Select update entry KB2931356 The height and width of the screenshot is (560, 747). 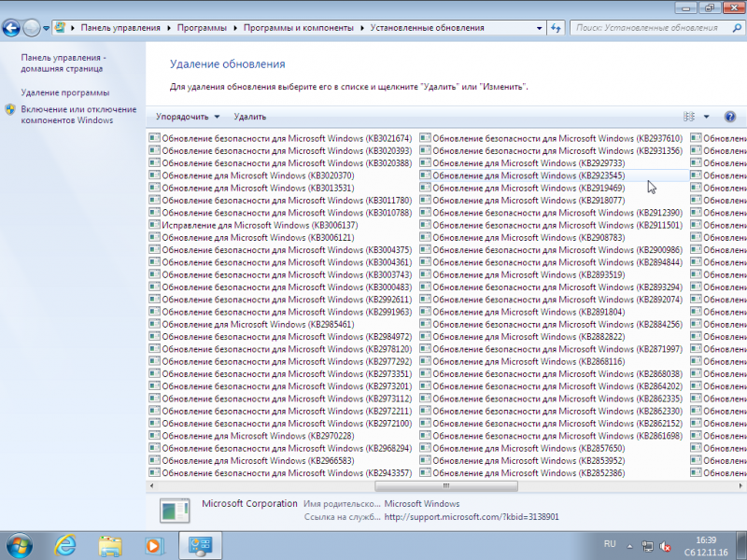[551, 150]
